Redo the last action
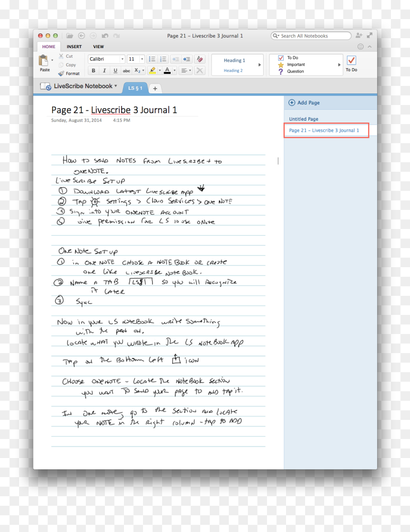 pyautogui.click(x=116, y=36)
